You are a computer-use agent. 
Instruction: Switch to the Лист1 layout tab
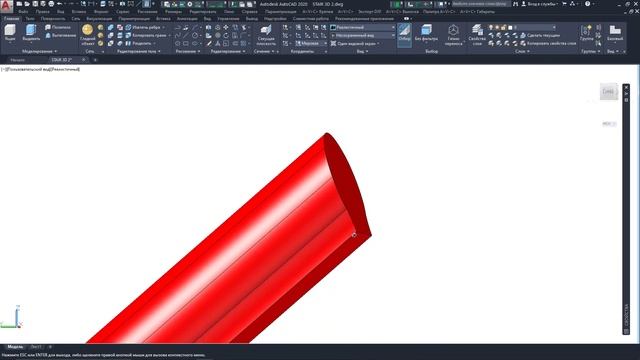click(36, 347)
